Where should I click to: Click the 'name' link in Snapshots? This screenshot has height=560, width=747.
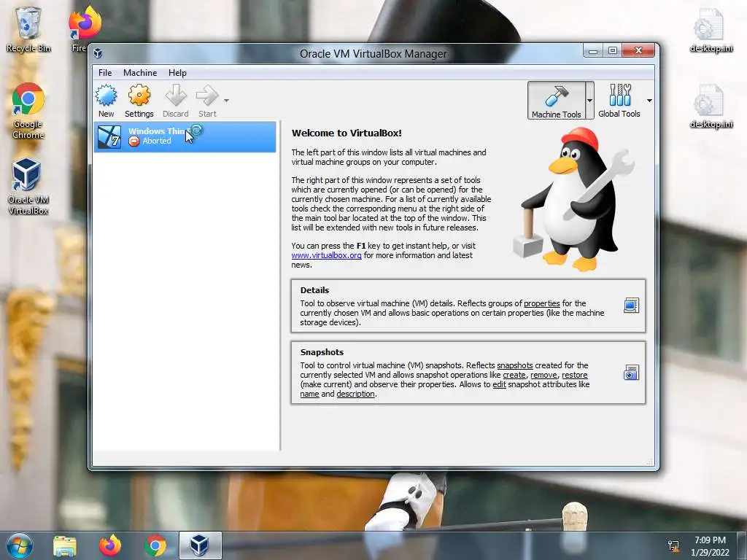pos(309,394)
